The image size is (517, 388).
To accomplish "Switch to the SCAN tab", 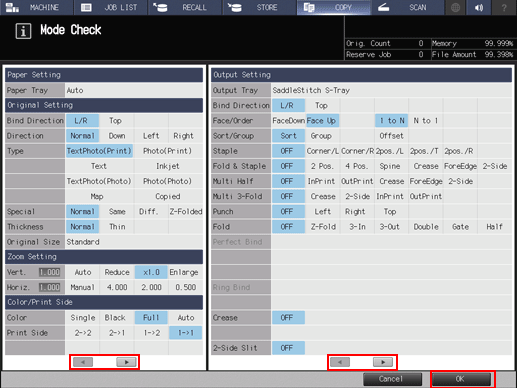I will [408, 7].
